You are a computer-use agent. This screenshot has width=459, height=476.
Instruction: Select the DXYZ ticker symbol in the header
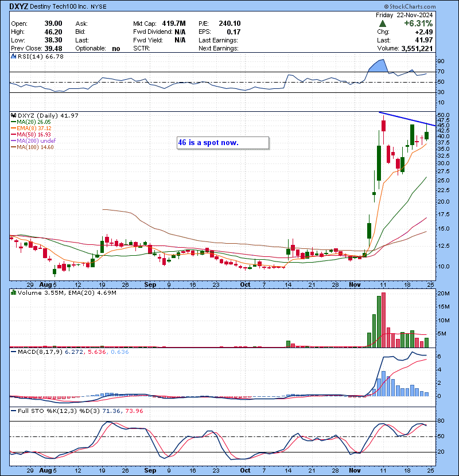18,6
